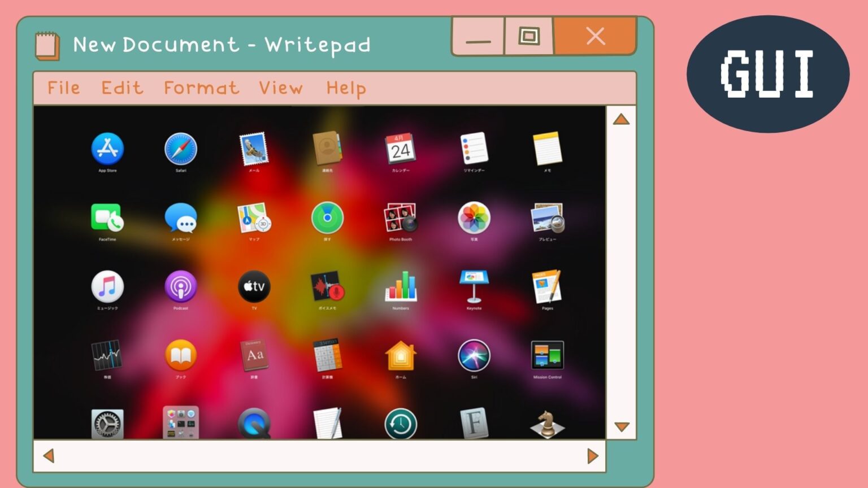Open the Maps icon
868x488 pixels.
[x=254, y=218]
